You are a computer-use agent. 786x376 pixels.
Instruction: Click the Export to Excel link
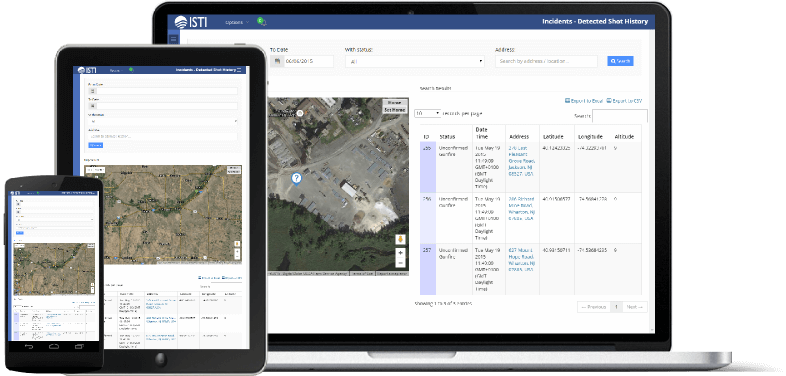click(x=584, y=101)
